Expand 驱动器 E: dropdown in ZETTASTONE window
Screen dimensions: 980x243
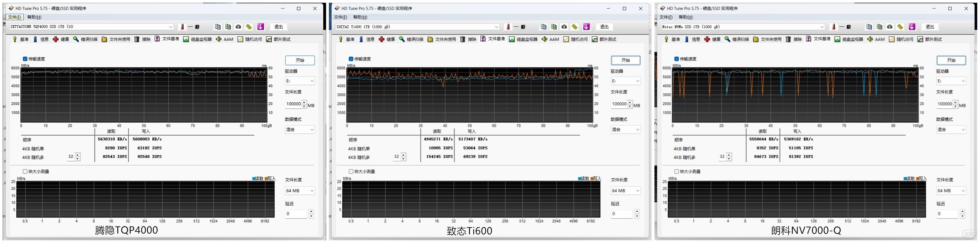tap(300, 81)
